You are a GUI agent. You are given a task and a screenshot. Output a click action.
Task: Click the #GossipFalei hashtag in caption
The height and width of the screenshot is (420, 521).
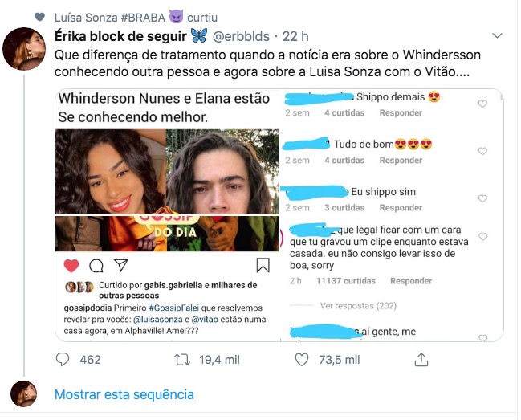click(x=173, y=308)
